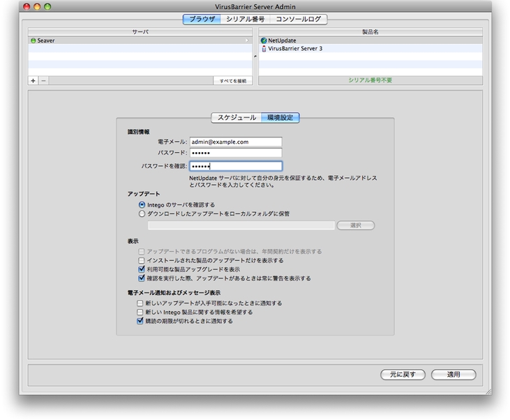Expand the Seaver row chevron arrow

[247, 40]
